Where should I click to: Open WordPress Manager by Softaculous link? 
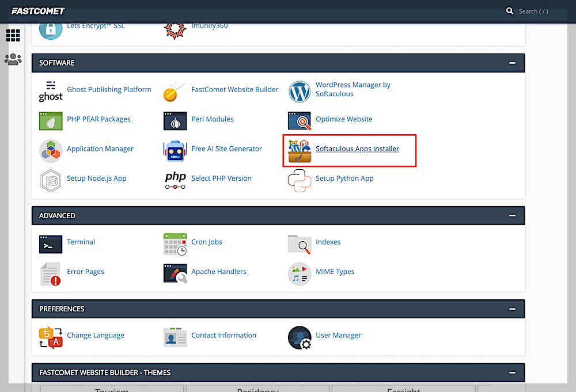[x=353, y=89]
